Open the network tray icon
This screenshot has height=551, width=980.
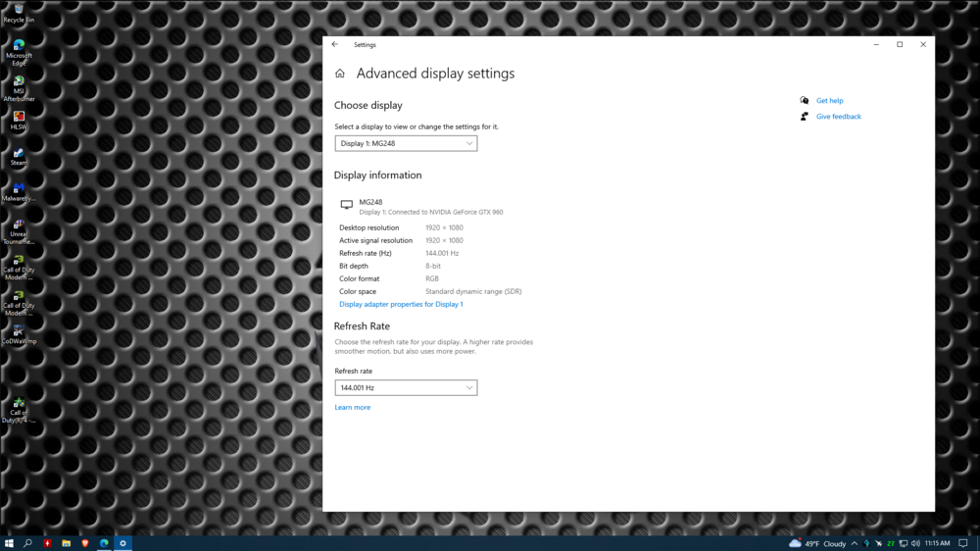pos(904,543)
